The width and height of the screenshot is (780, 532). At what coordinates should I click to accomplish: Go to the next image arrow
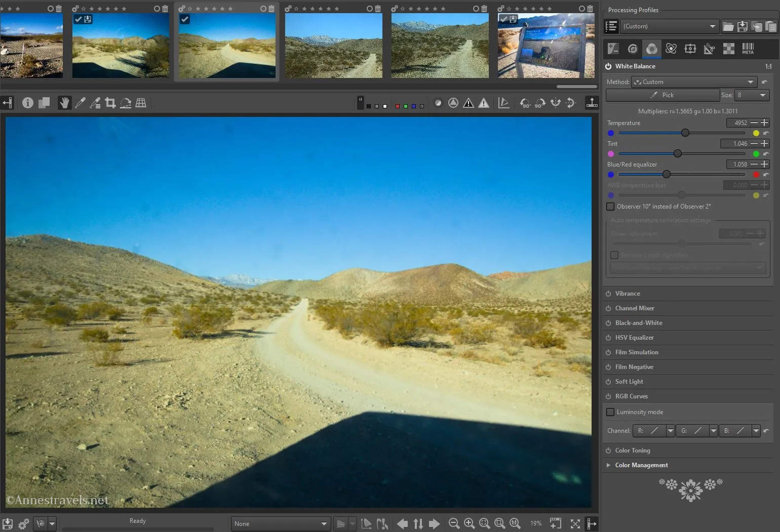tap(434, 523)
